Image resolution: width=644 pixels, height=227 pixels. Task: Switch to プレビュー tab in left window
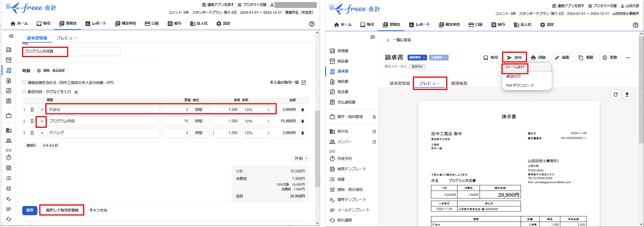67,38
